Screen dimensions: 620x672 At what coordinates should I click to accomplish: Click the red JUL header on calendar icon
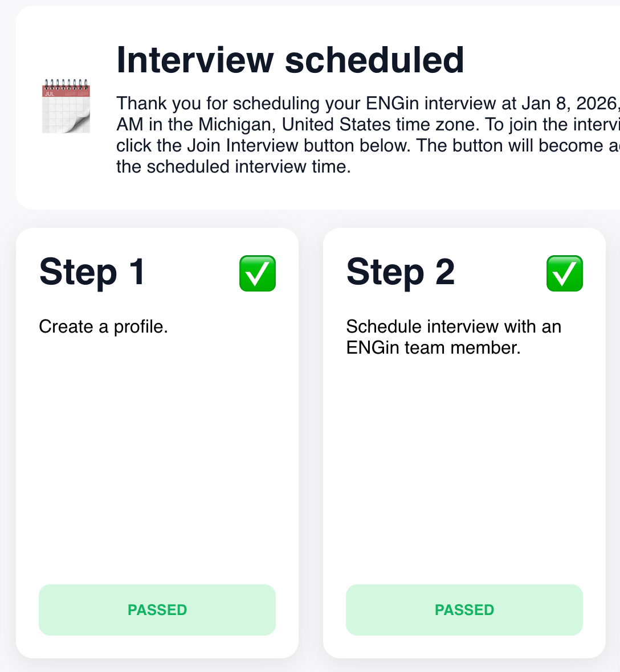point(66,92)
